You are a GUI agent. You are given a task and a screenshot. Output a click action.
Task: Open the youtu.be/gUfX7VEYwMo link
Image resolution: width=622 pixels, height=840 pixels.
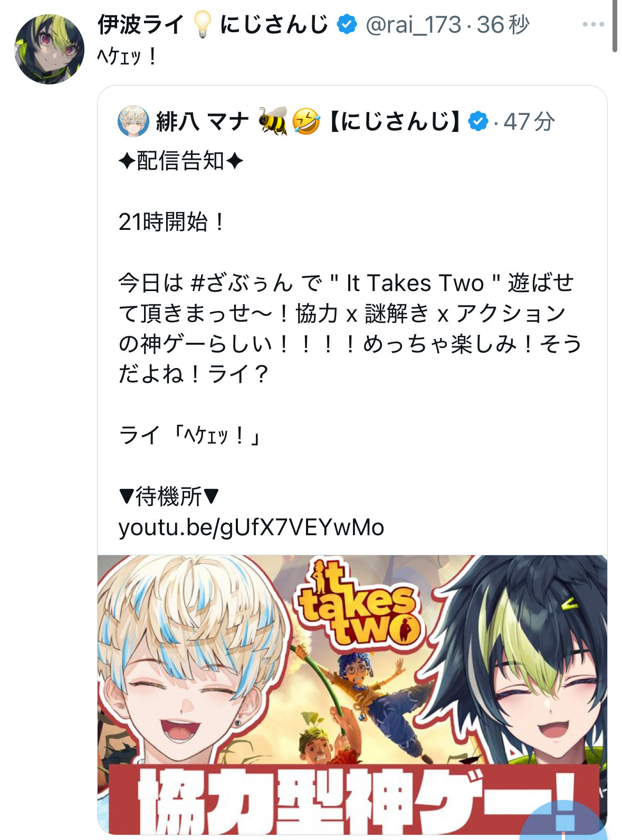click(251, 527)
